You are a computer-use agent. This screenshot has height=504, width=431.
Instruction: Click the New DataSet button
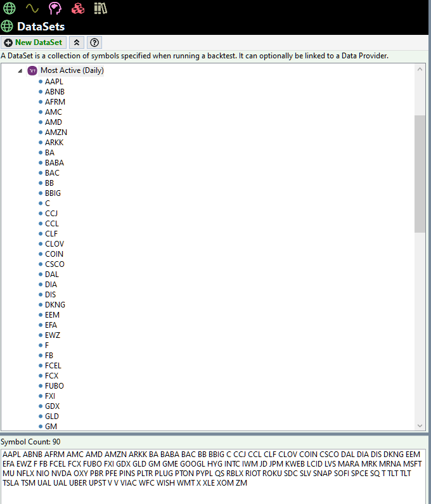(x=34, y=42)
